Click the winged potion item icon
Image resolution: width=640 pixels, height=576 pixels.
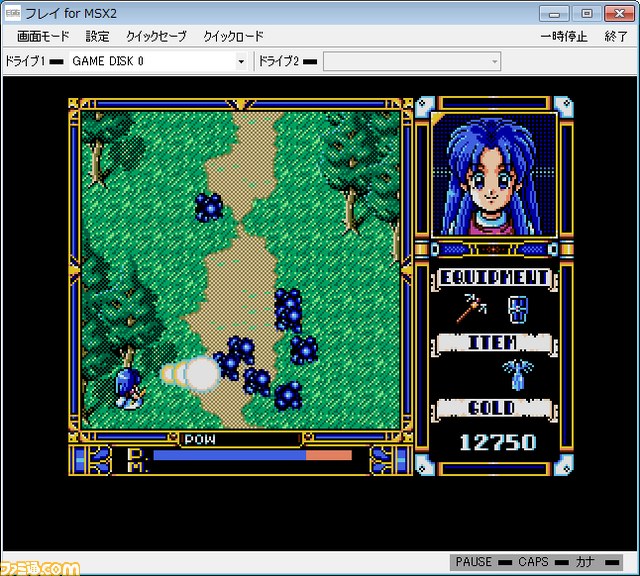(518, 374)
